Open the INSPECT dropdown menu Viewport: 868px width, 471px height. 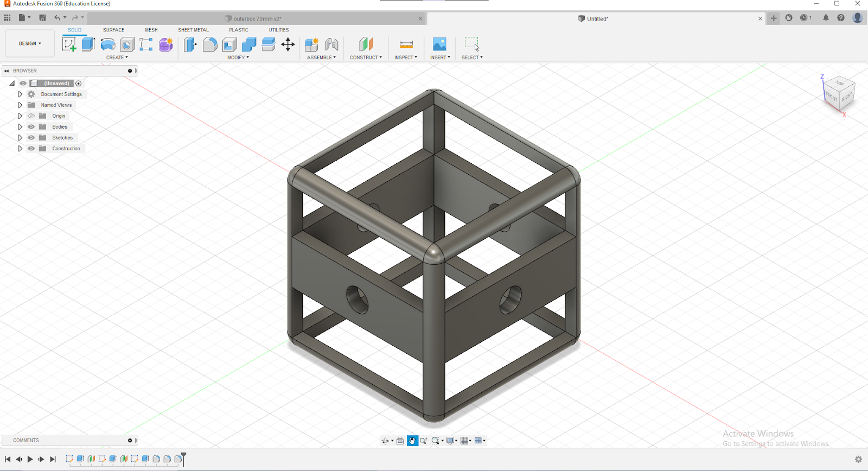[406, 58]
